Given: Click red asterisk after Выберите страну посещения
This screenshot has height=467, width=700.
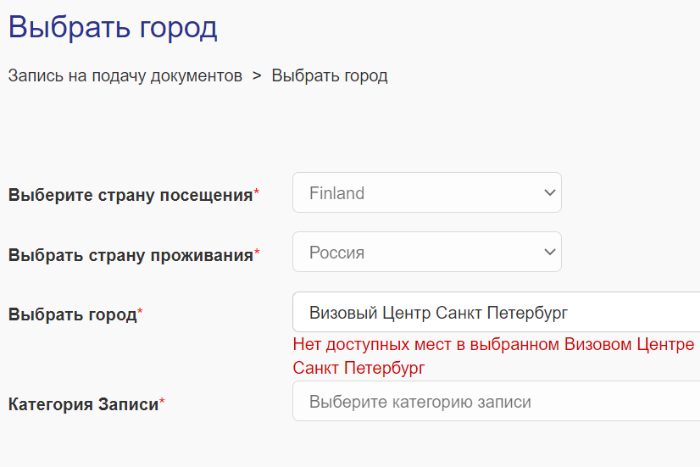Looking at the screenshot, I should pos(257,192).
